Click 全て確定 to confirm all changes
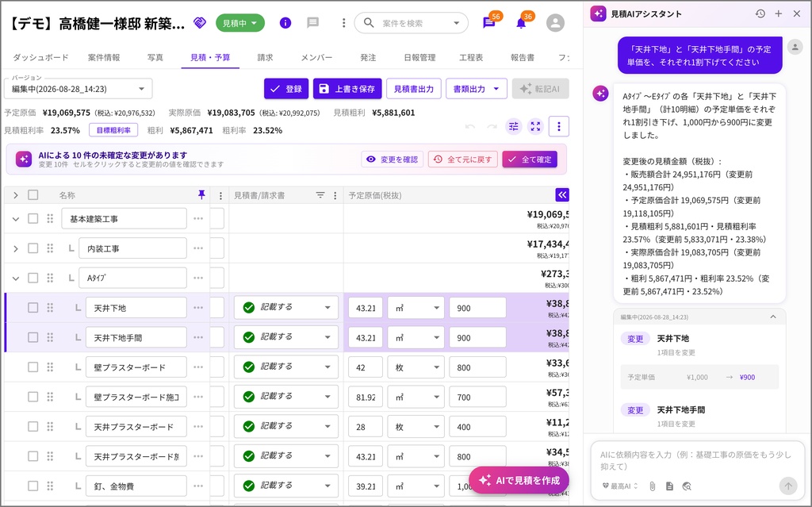The width and height of the screenshot is (812, 507). (x=530, y=159)
